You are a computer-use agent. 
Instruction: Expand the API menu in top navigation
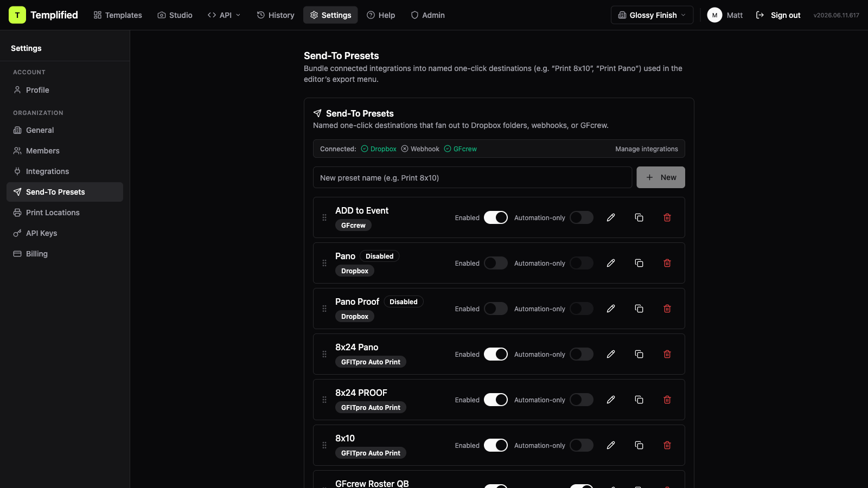(x=224, y=15)
